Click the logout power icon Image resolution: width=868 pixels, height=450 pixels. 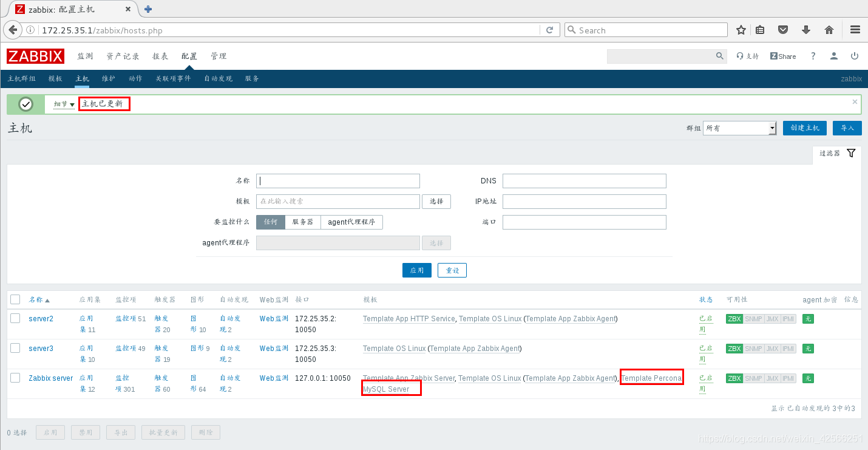pos(855,56)
